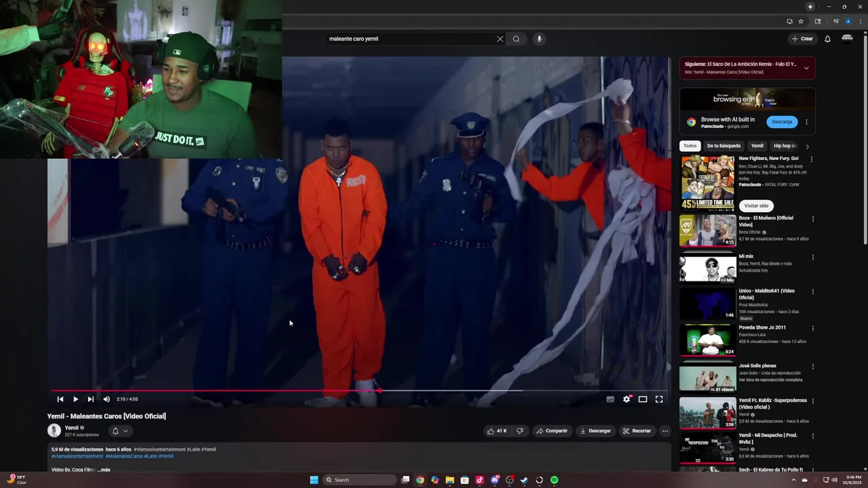This screenshot has width=868, height=488.
Task: Click the Compartir share button
Action: point(552,431)
